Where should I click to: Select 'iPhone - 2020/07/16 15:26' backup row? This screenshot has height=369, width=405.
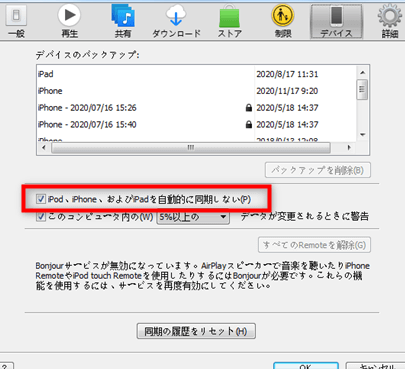point(197,108)
